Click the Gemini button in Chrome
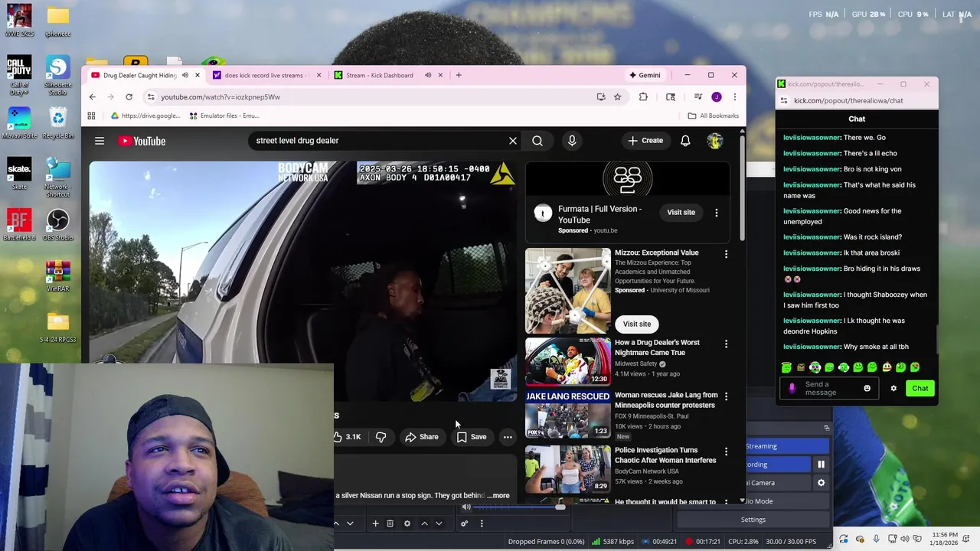 645,75
